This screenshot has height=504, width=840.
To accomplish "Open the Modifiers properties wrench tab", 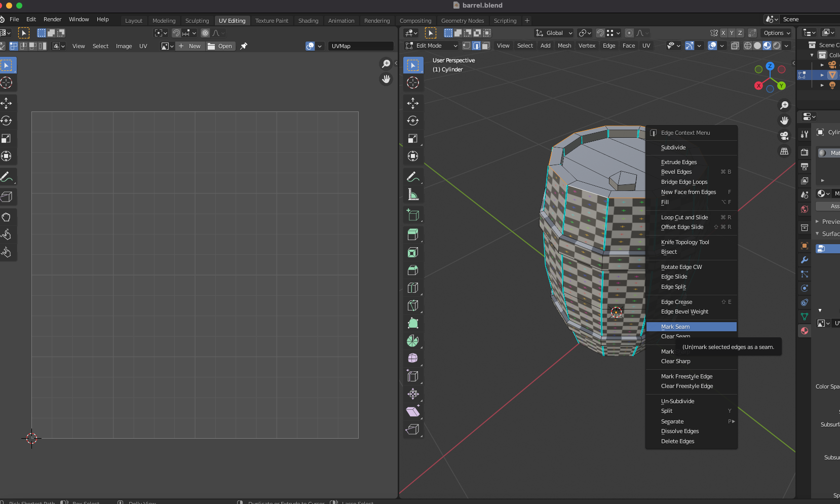I will (x=804, y=260).
